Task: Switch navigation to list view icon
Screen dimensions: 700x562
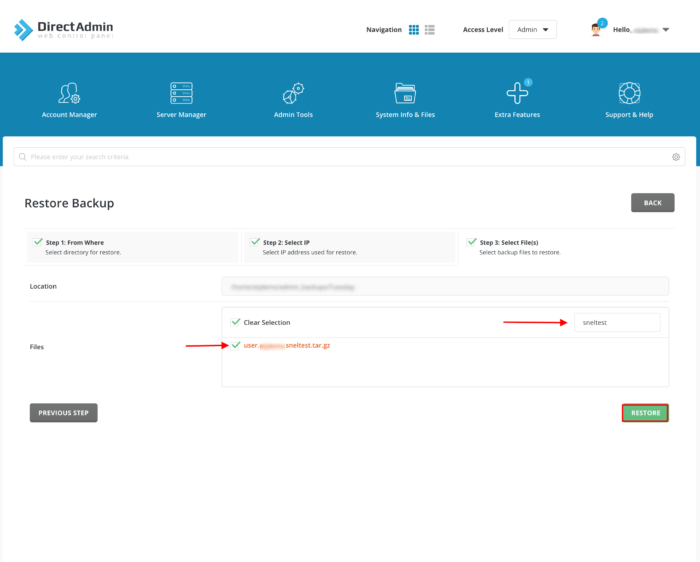Action: pyautogui.click(x=430, y=30)
